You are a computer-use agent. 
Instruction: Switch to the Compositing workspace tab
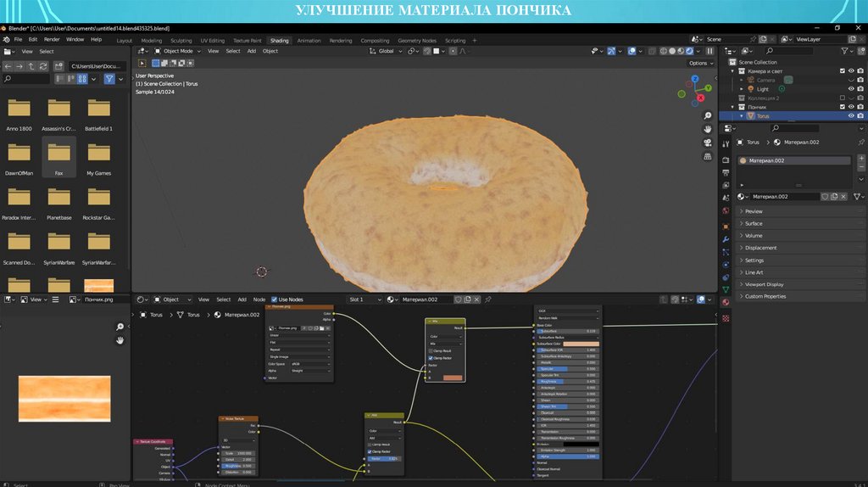375,40
